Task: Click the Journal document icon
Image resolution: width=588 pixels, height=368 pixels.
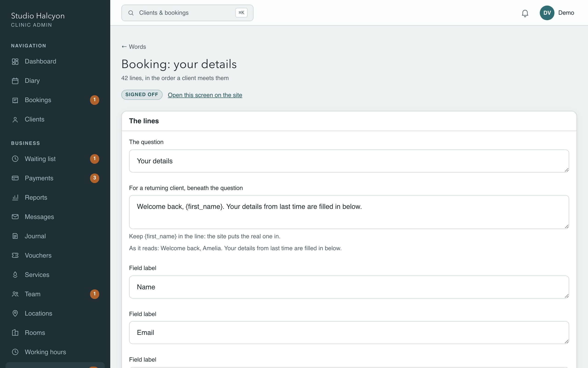Action: point(15,236)
